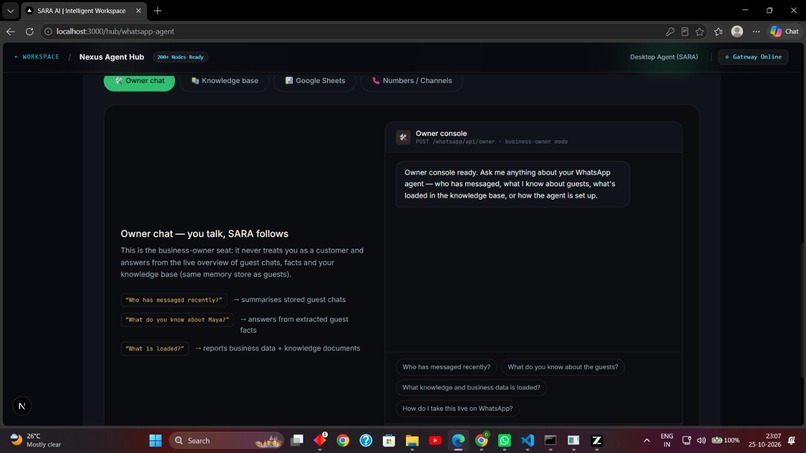
Task: Choose the What knowledge and business data is loaded? suggestion
Action: pos(471,388)
